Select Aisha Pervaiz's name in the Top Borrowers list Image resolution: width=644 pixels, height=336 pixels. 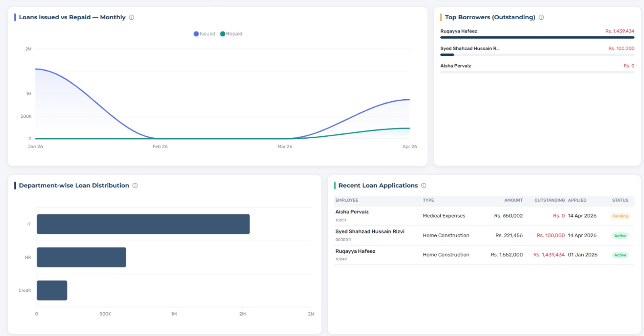(x=456, y=66)
